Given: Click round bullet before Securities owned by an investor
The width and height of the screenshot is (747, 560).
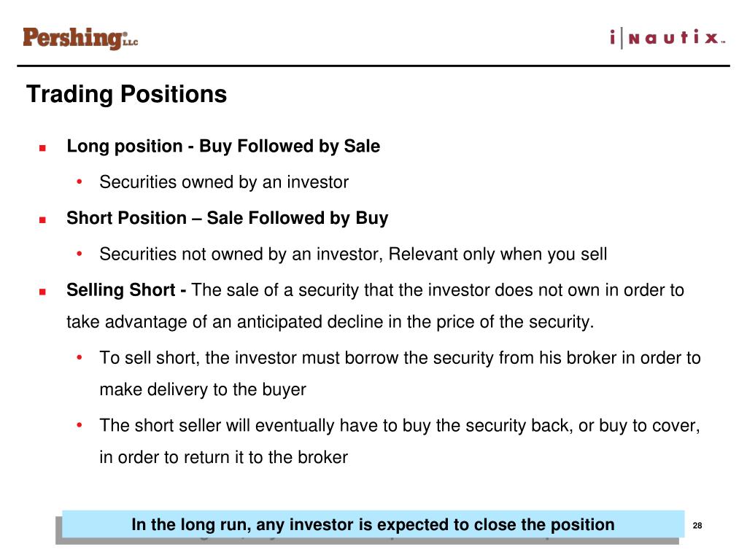Looking at the screenshot, I should coord(80,182).
